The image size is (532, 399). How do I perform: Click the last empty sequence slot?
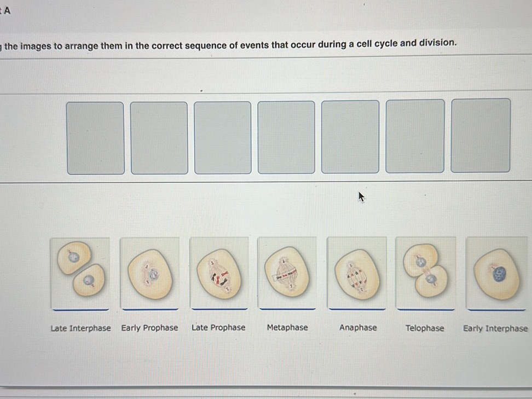[481, 135]
